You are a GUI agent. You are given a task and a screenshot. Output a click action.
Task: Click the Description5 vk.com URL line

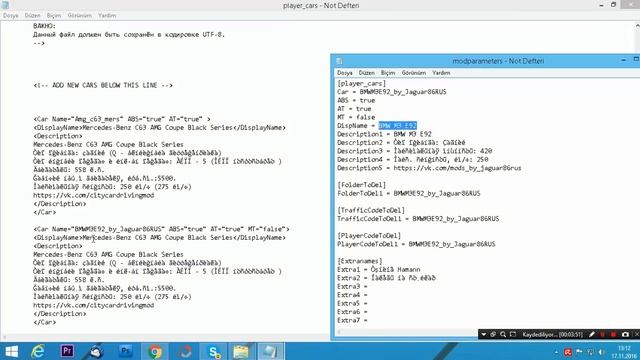(429, 168)
